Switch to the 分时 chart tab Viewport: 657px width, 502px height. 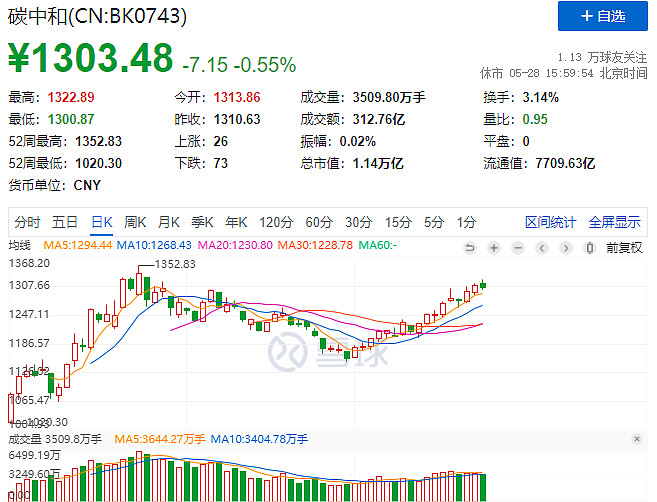[27, 222]
